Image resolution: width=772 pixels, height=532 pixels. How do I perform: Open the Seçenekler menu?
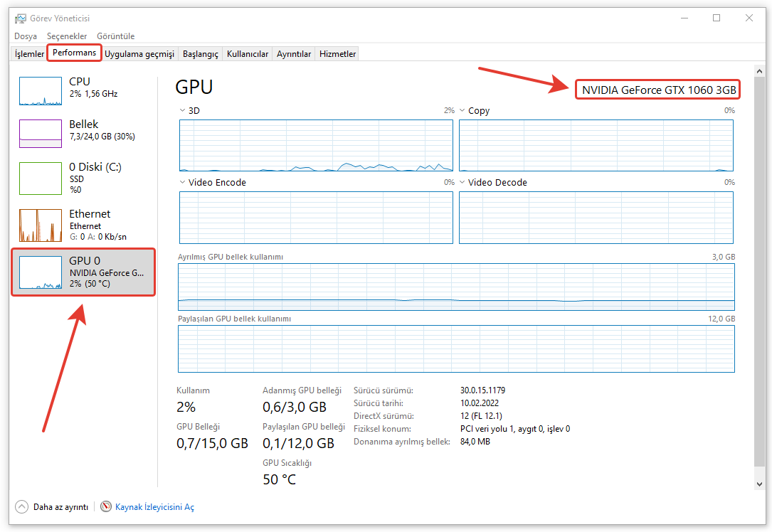click(x=67, y=36)
